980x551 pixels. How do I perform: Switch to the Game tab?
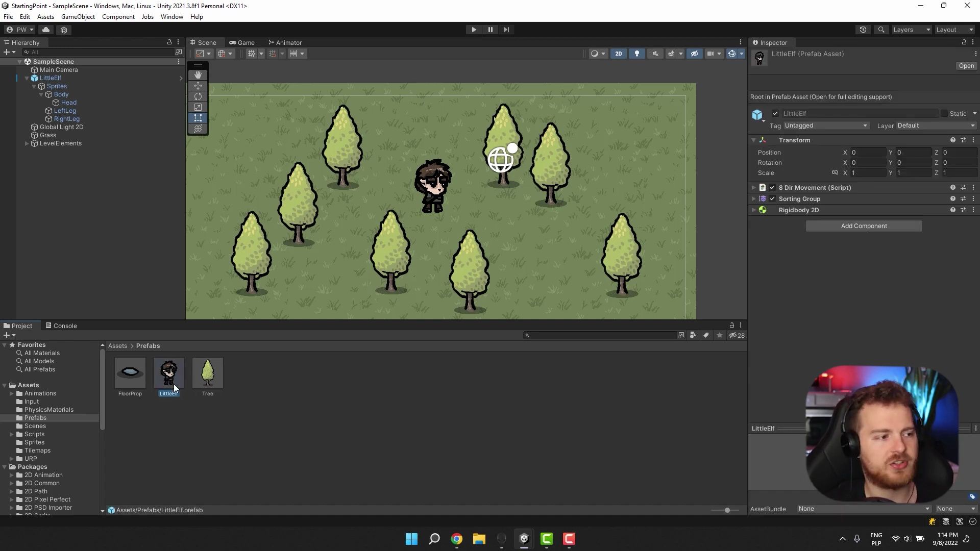[245, 42]
